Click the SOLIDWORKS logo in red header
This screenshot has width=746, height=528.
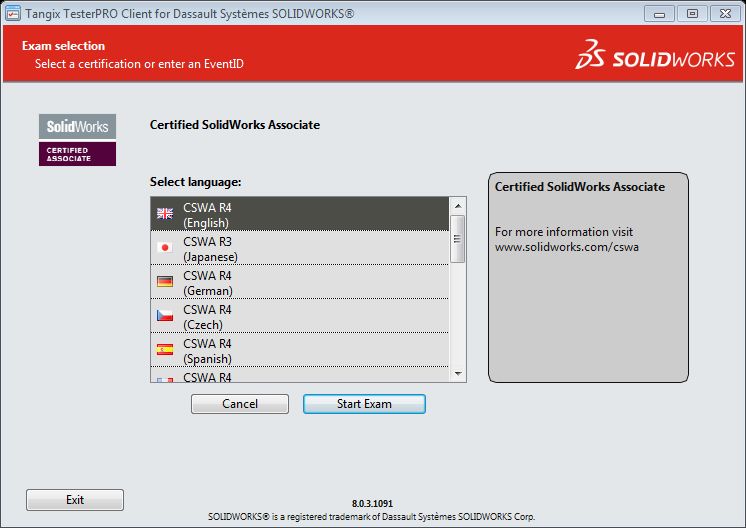pyautogui.click(x=655, y=55)
